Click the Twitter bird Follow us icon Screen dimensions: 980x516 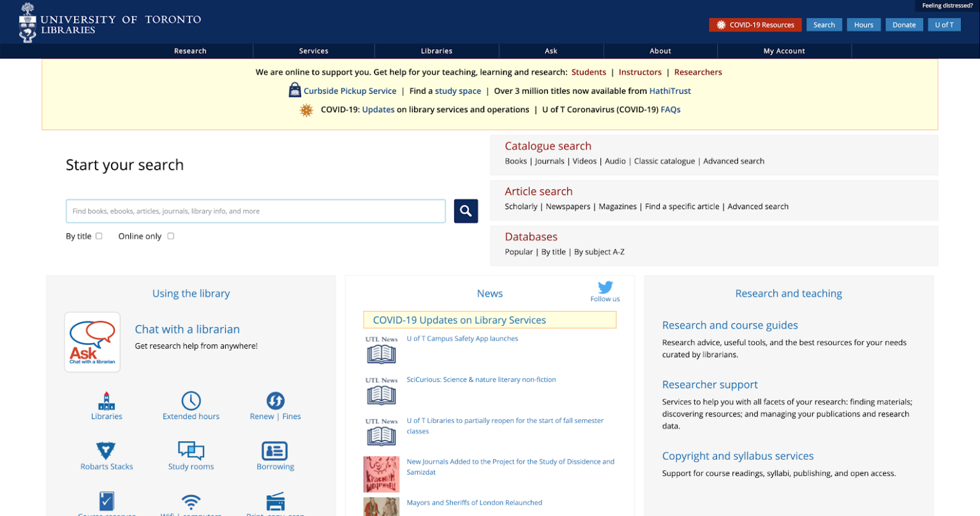[x=605, y=288]
